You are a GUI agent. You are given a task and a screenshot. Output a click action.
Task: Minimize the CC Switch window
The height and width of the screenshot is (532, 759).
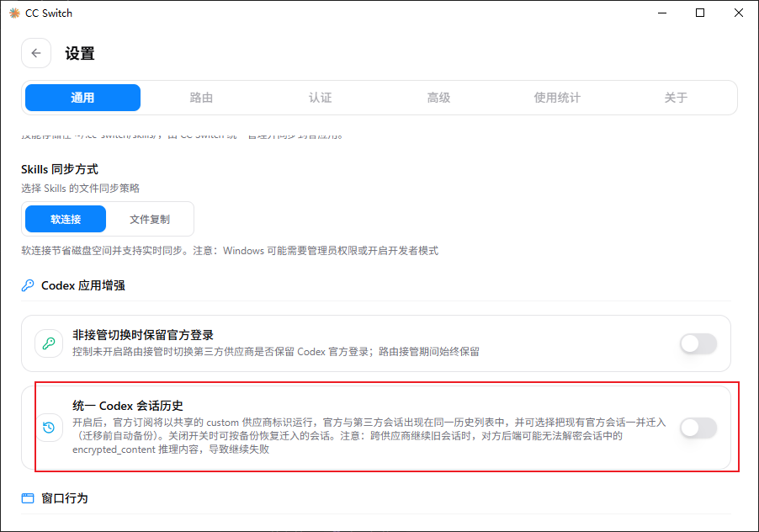662,13
